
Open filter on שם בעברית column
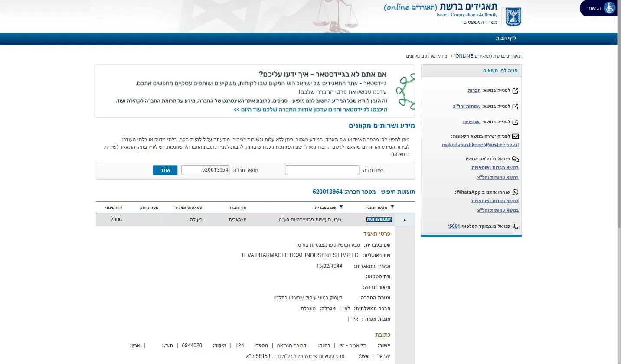(x=341, y=208)
